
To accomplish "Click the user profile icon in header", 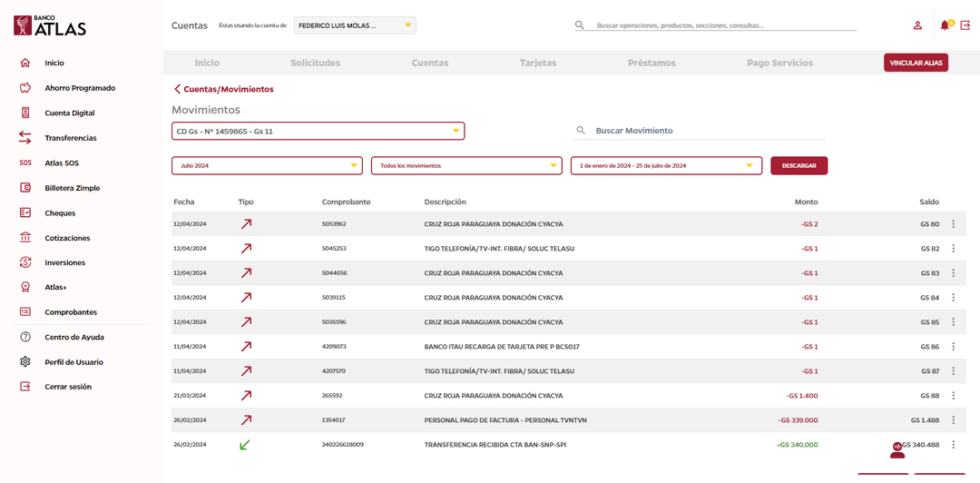I will [917, 25].
